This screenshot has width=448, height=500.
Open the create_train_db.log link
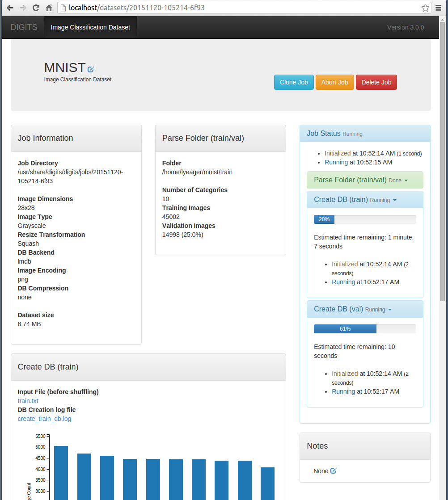(x=44, y=419)
